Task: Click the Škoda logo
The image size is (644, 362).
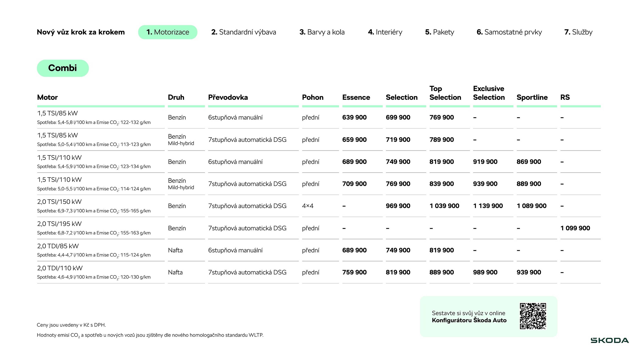Action: 610,340
